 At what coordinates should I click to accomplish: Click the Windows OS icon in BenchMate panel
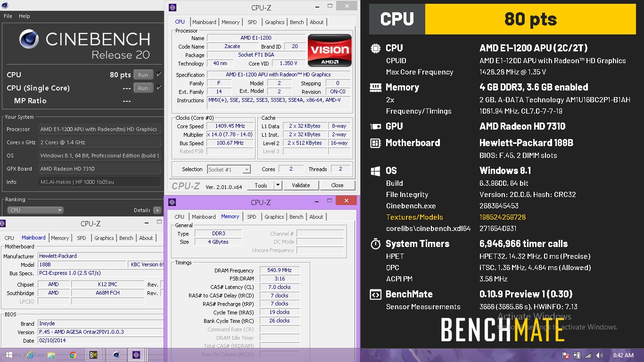(375, 171)
